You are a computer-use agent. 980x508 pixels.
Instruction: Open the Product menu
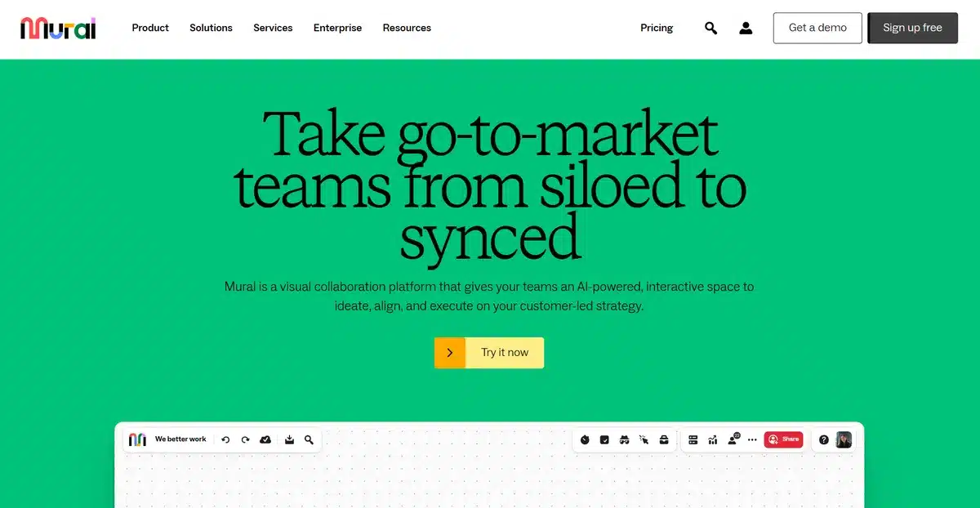[x=150, y=28]
